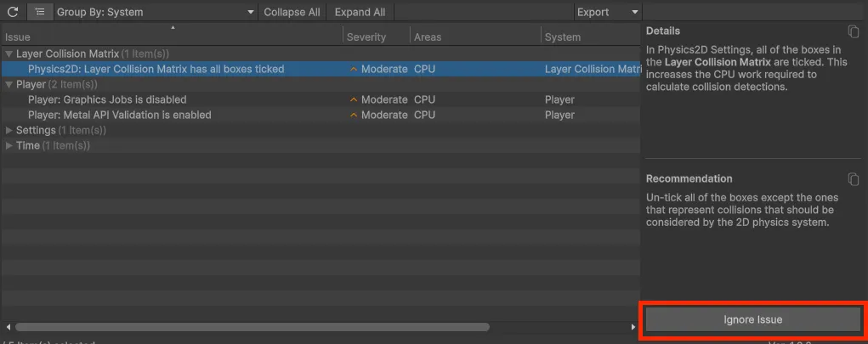The image size is (868, 344).
Task: Click the horizontal scrollbar right arrow
Action: coord(633,327)
